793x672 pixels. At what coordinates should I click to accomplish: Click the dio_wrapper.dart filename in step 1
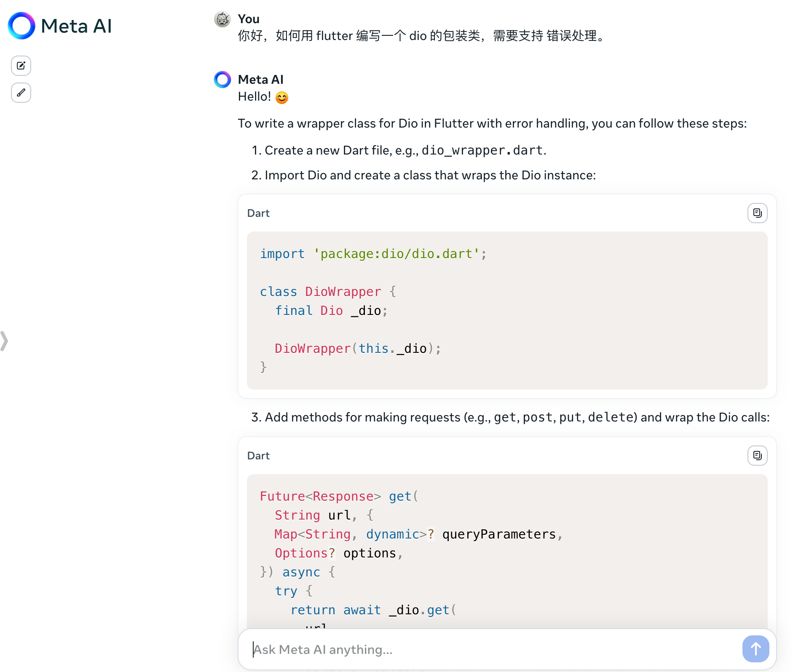[482, 150]
